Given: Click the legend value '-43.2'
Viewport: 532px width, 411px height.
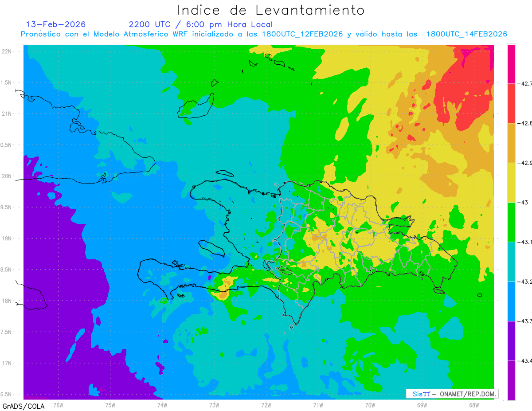Looking at the screenshot, I should click(525, 282).
